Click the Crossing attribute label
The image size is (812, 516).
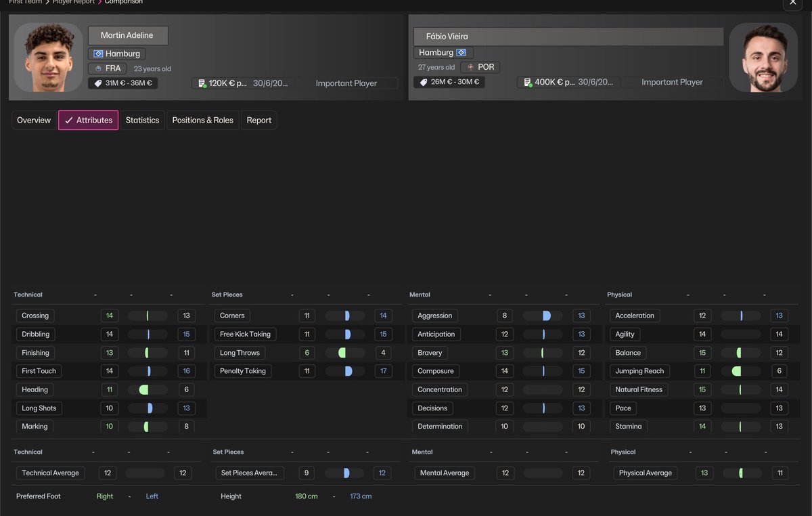[35, 316]
